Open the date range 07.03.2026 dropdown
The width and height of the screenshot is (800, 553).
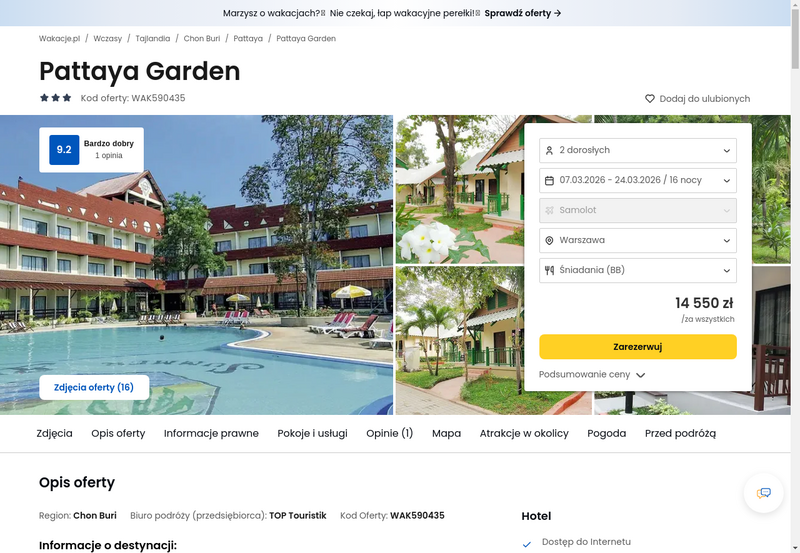point(638,181)
